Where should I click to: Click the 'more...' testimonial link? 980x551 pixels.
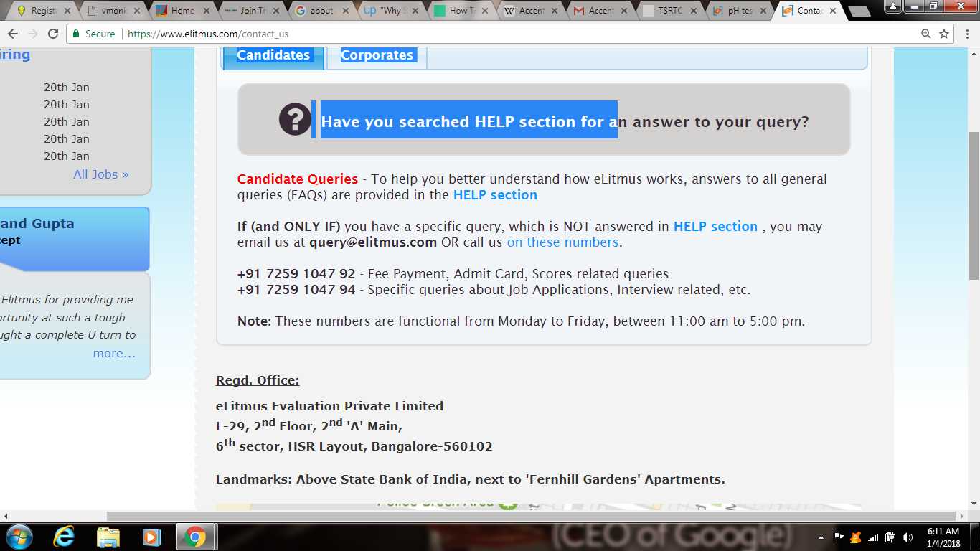[x=114, y=353]
